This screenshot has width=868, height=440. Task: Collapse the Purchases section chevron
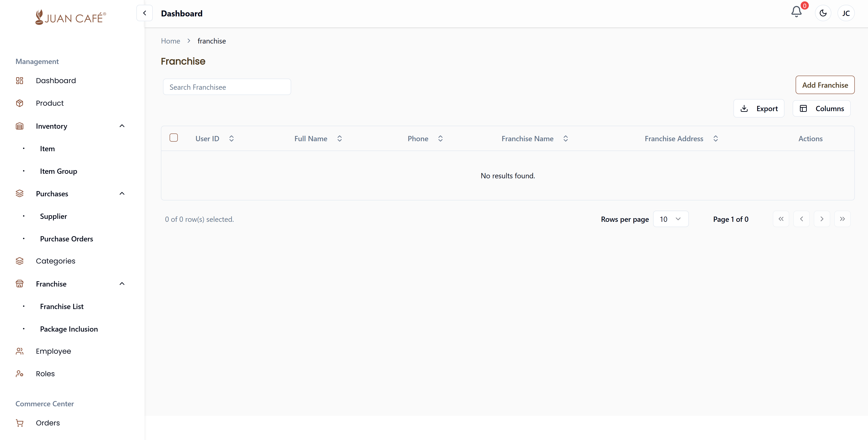click(x=122, y=194)
